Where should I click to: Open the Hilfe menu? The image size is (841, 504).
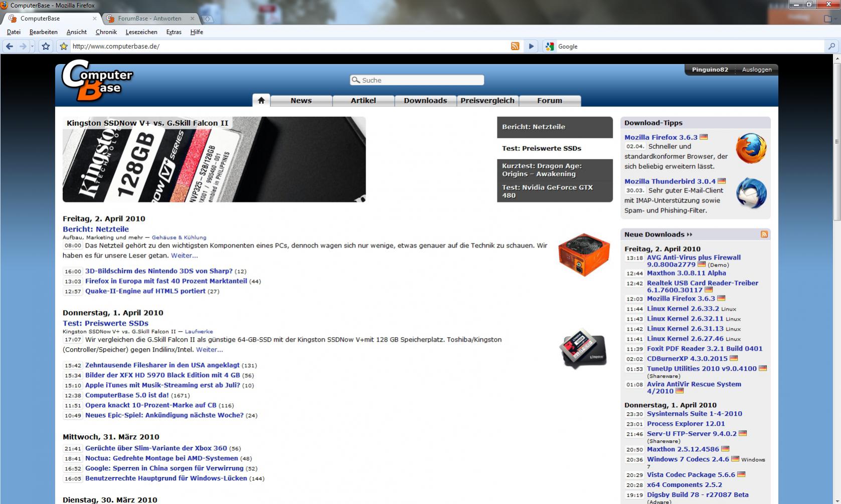coord(197,32)
